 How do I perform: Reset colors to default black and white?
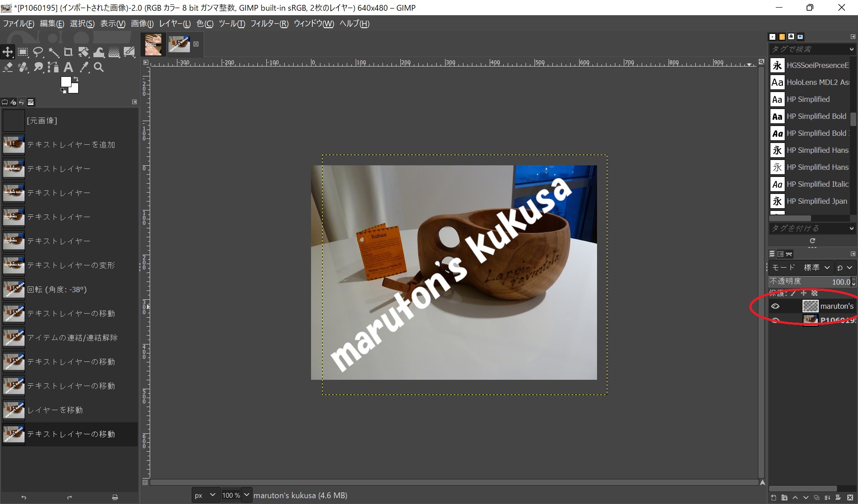(63, 91)
